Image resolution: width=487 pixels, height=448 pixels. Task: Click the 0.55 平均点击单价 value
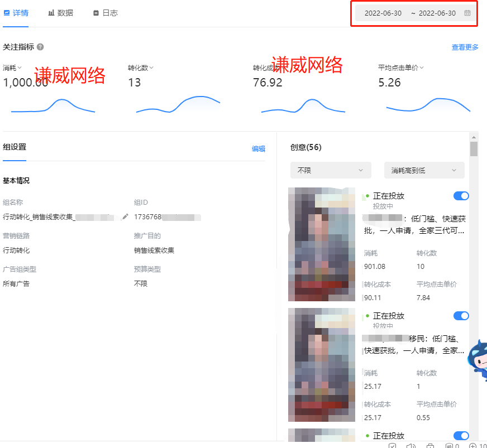coord(423,418)
